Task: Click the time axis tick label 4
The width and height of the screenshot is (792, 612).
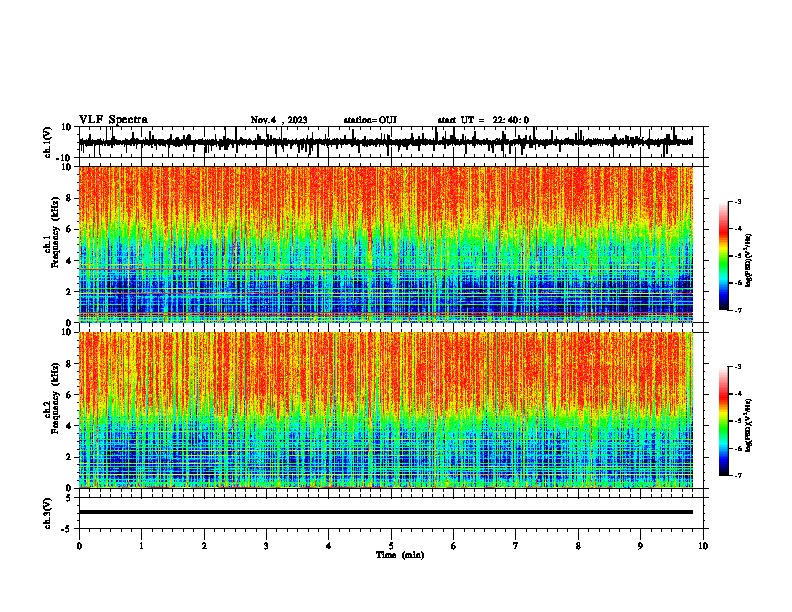Action: (x=329, y=546)
